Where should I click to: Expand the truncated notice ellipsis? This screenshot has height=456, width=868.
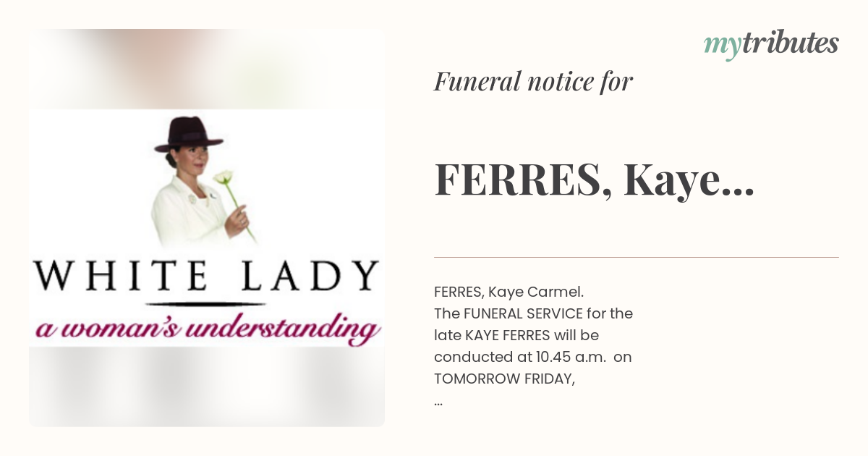click(438, 402)
